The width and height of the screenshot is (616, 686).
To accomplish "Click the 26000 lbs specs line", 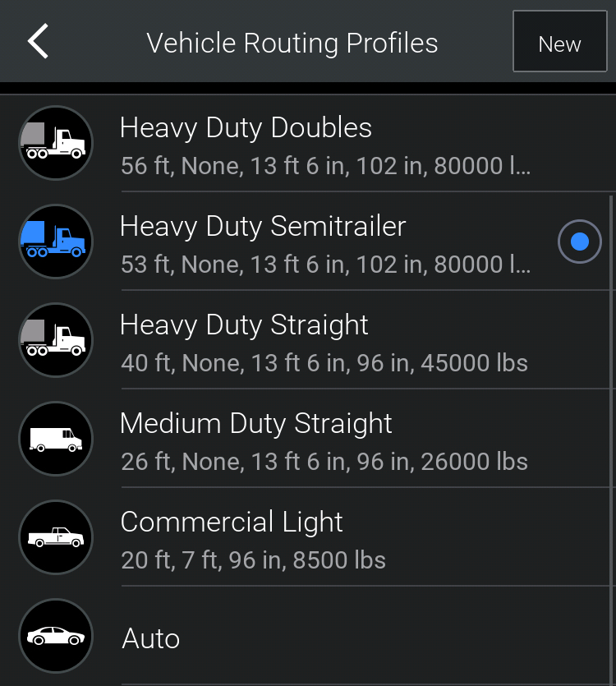I will click(324, 462).
